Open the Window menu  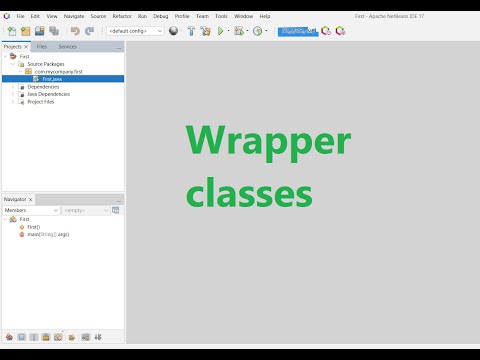[243, 16]
